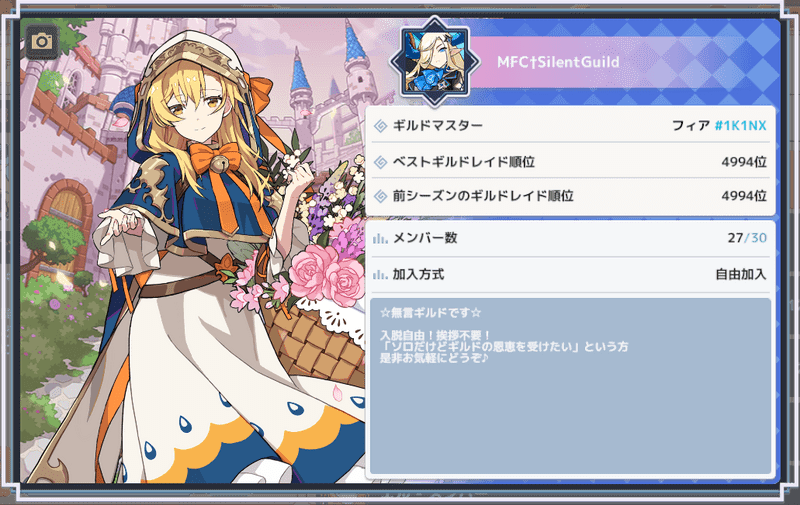800x505 pixels.
Task: Click the 自由加入 join method value
Action: click(741, 274)
